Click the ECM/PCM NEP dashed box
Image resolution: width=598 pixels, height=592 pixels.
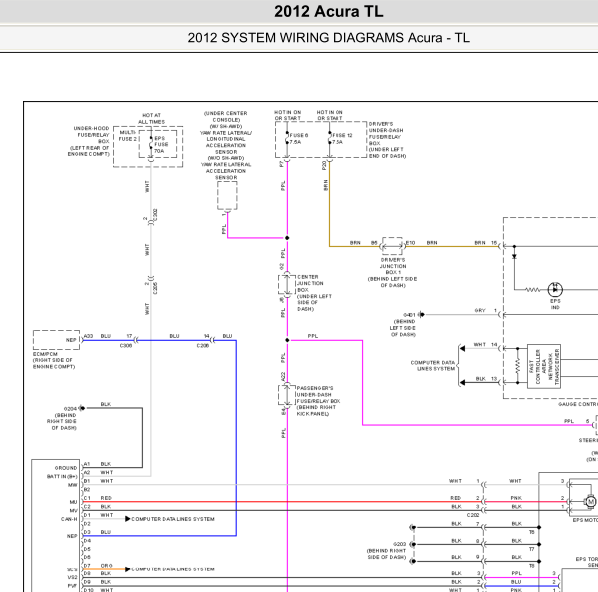[x=56, y=340]
